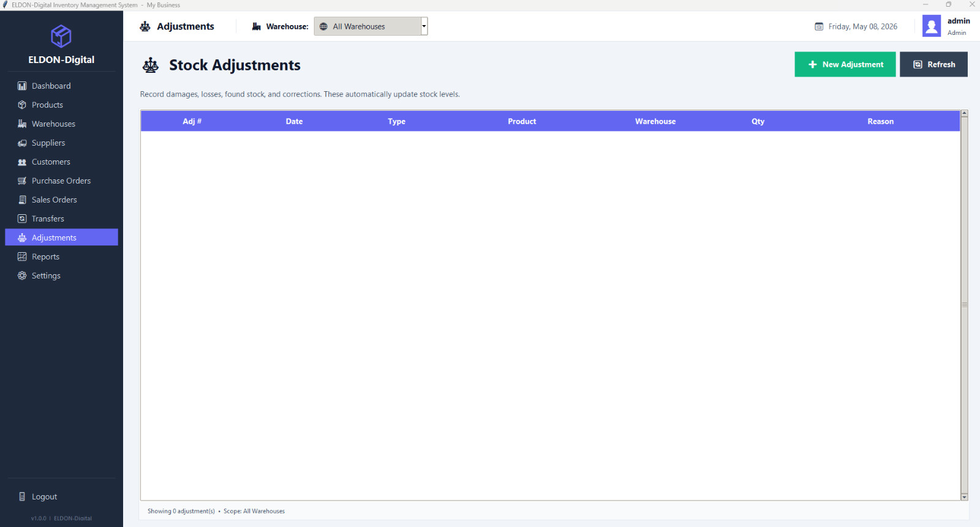The image size is (980, 527).
Task: Click the Qty column header
Action: [x=758, y=121]
